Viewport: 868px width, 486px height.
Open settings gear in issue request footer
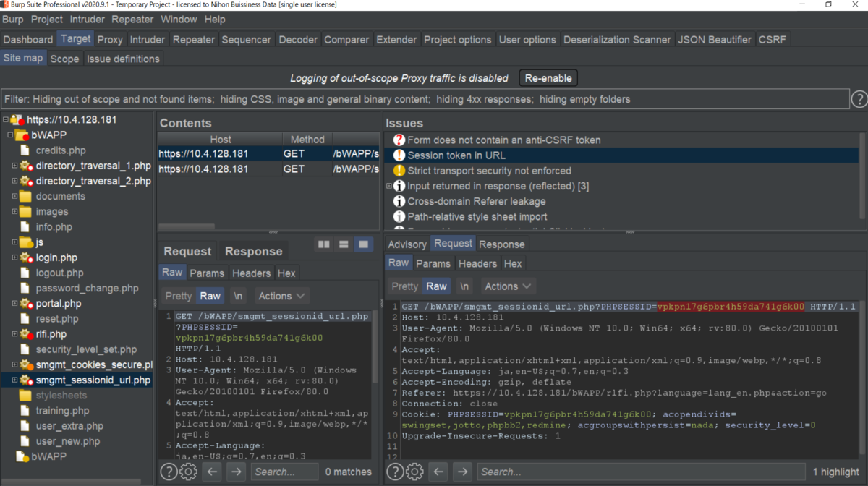[414, 472]
